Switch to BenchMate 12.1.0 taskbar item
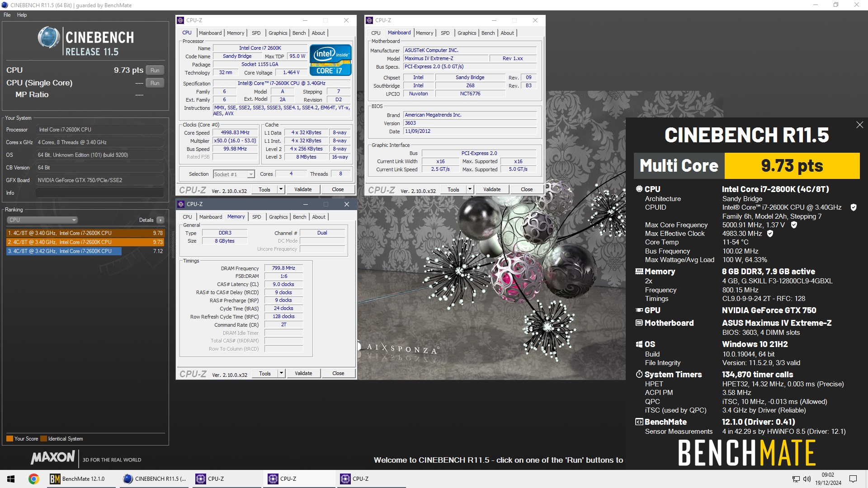 pyautogui.click(x=82, y=479)
